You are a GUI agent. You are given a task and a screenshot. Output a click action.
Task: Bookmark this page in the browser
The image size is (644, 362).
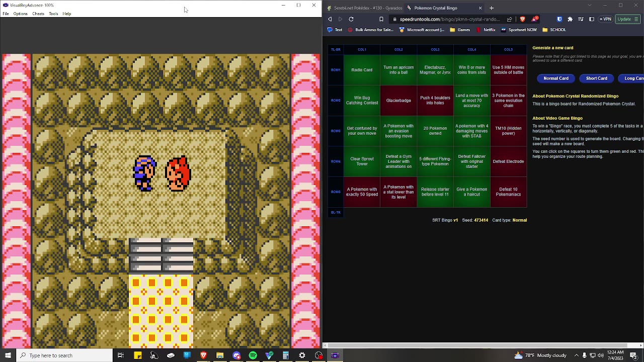pyautogui.click(x=381, y=19)
